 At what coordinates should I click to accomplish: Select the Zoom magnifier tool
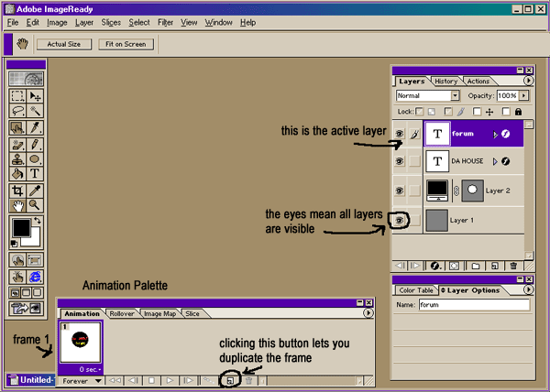click(x=35, y=205)
